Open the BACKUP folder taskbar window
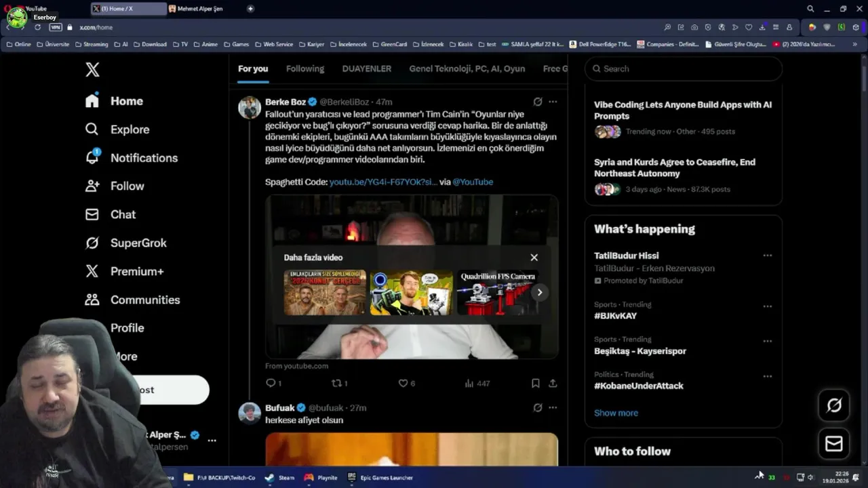868x488 pixels. pyautogui.click(x=220, y=477)
